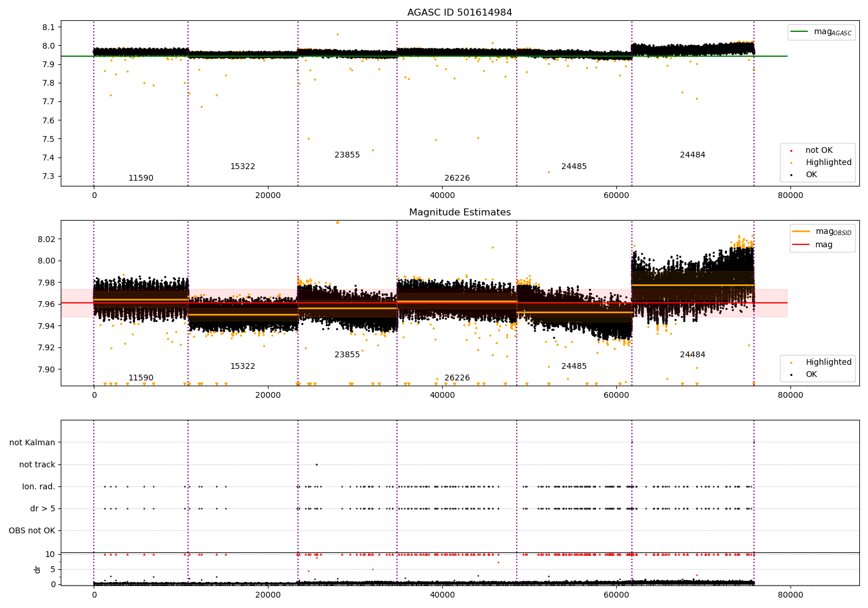868x608 pixels.
Task: Click orange outlier point above 8.0 in top plot
Action: click(338, 34)
